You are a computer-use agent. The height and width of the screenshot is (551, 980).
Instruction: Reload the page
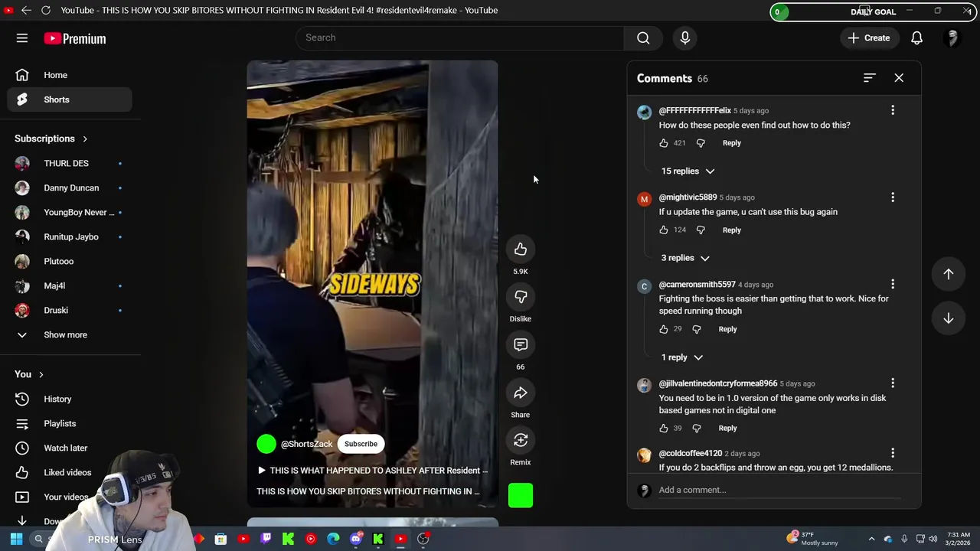pos(46,10)
